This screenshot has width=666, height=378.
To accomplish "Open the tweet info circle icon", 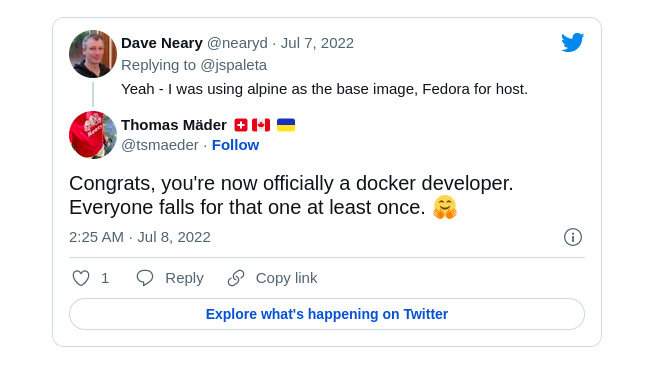I will 573,237.
